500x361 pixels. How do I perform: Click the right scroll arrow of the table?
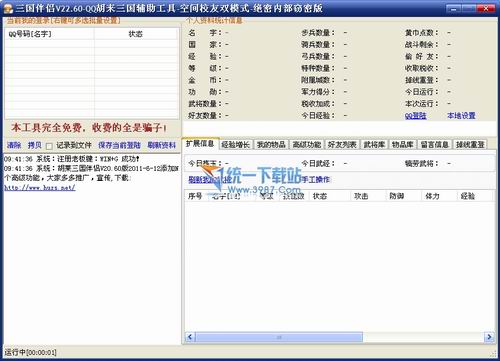tap(489, 337)
